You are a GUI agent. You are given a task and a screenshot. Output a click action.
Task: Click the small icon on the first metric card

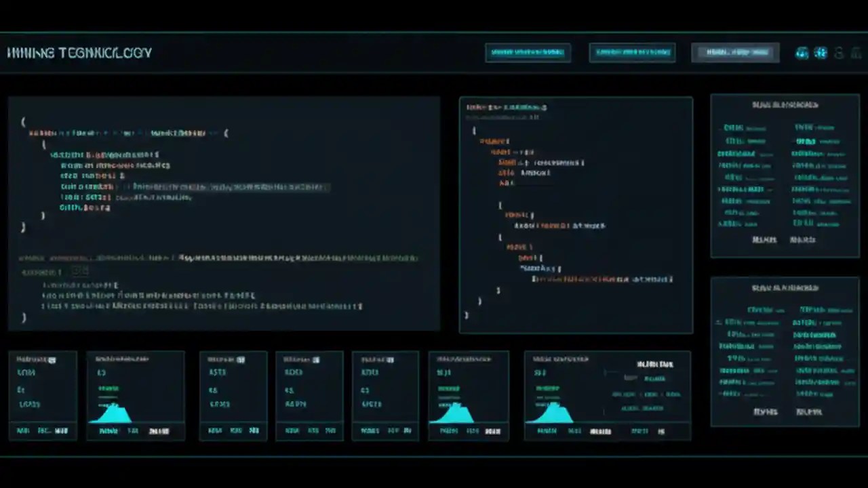click(52, 359)
